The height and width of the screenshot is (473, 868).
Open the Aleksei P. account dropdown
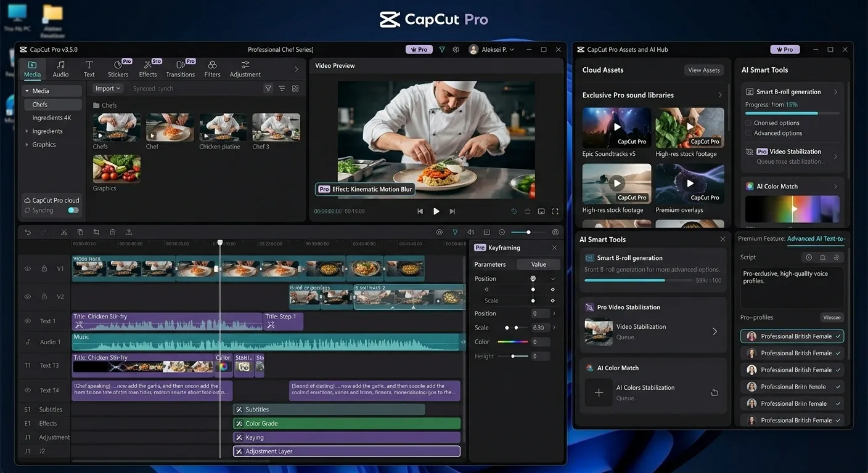point(491,49)
